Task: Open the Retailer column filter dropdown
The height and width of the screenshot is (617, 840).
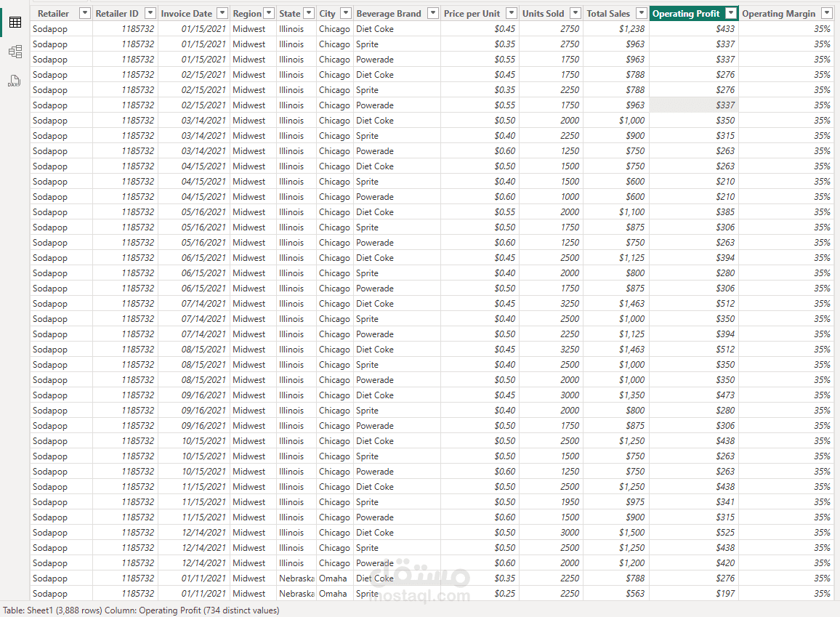Action: [x=84, y=13]
